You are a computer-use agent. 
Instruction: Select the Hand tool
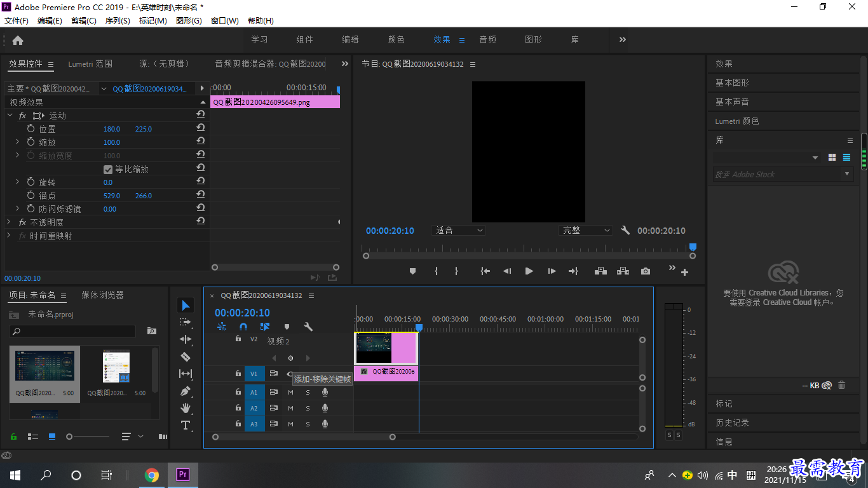[x=186, y=408]
